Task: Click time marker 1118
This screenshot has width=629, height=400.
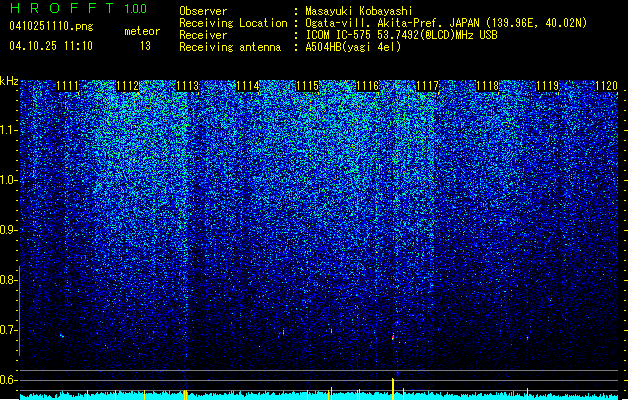Action: click(x=487, y=86)
